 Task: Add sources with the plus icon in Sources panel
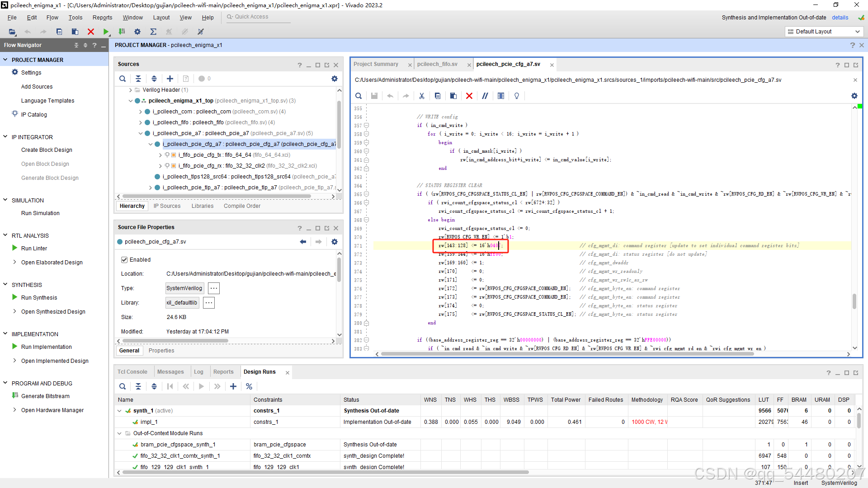point(170,79)
